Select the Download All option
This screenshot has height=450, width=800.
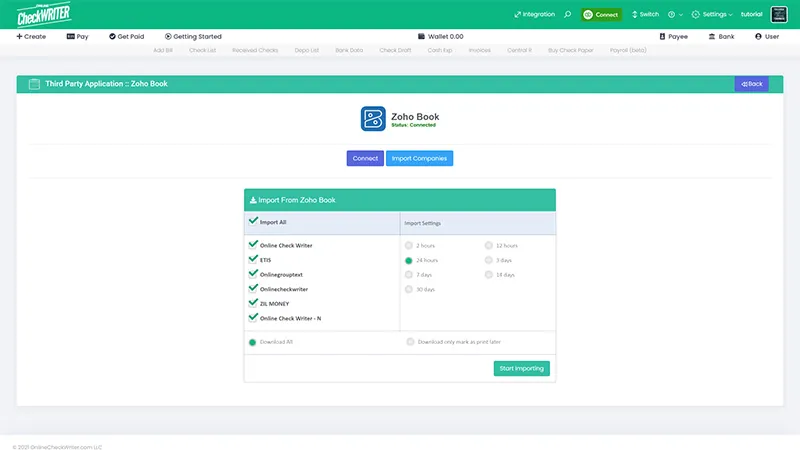(x=252, y=342)
